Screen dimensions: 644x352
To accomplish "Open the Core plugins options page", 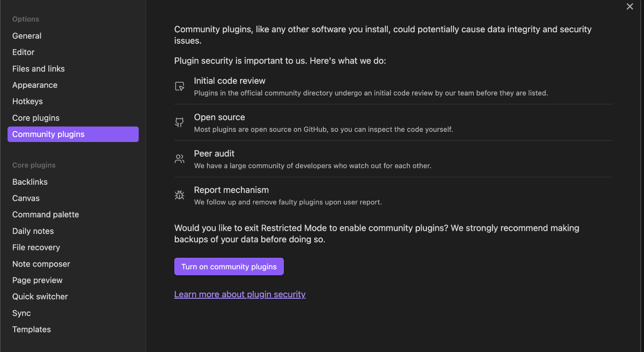I will (36, 118).
